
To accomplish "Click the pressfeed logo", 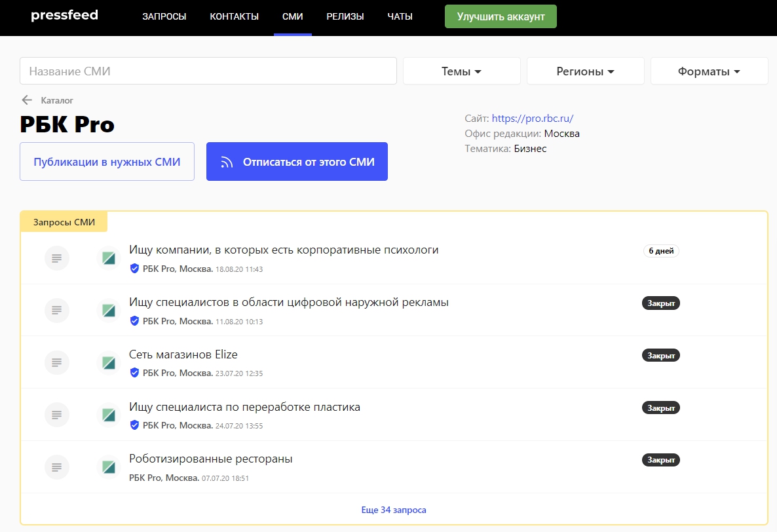I will pos(64,16).
